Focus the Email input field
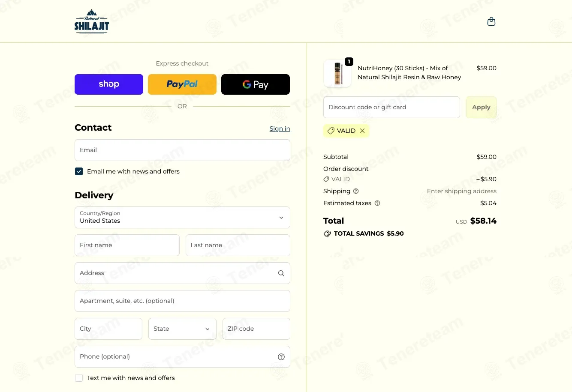The image size is (572, 392). coord(182,150)
